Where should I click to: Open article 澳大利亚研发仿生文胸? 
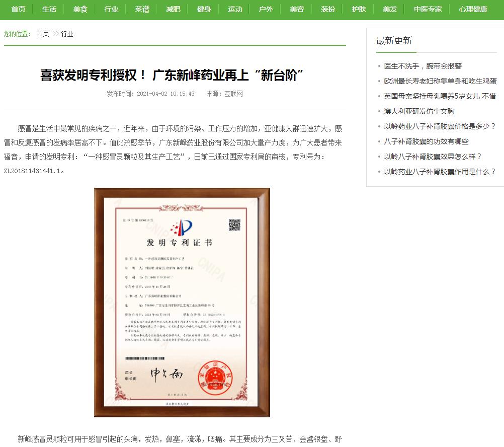[419, 111]
